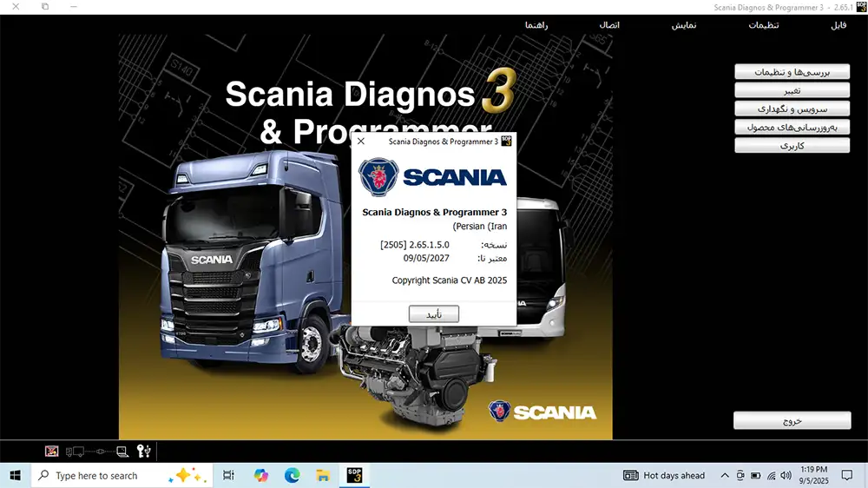
Task: Launch Microsoft Edge from the taskbar
Action: coord(293,475)
